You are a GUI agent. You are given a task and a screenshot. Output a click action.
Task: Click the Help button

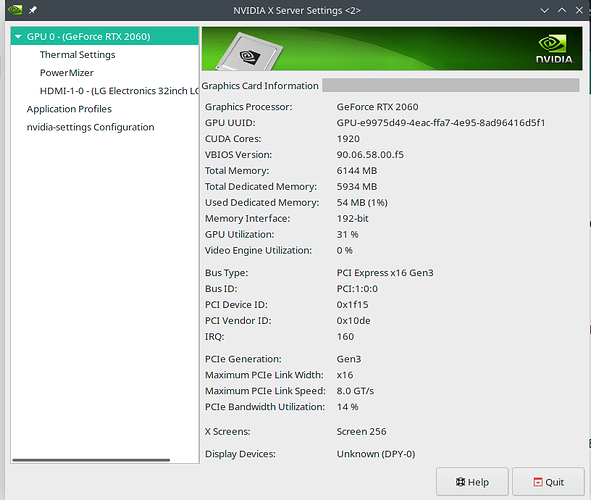click(x=472, y=482)
